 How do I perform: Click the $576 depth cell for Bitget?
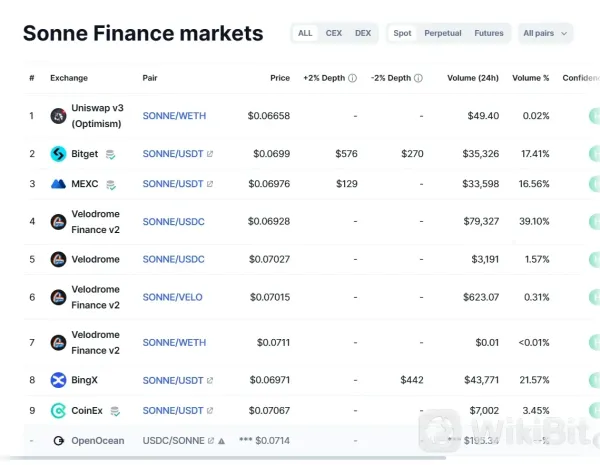click(346, 154)
